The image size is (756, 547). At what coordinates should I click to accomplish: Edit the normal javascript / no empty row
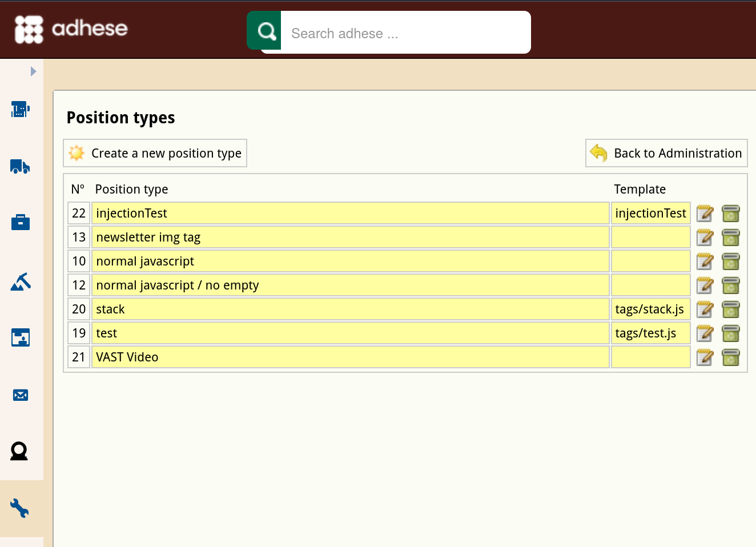705,285
